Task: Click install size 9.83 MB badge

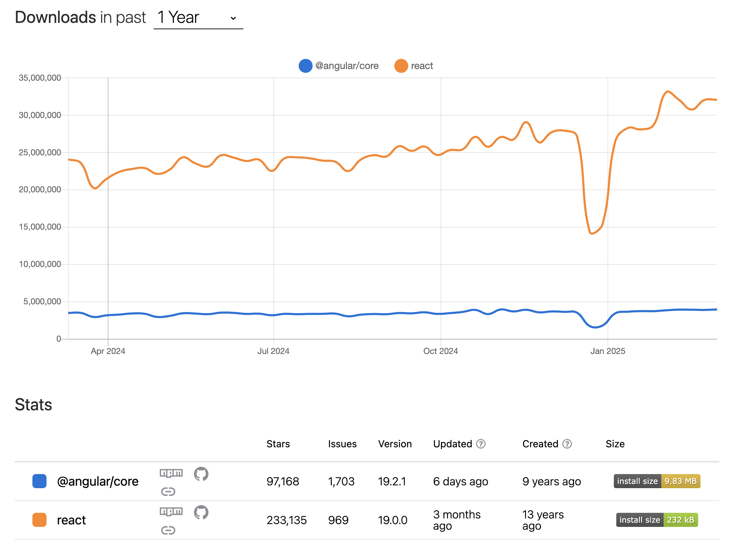Action: point(657,481)
